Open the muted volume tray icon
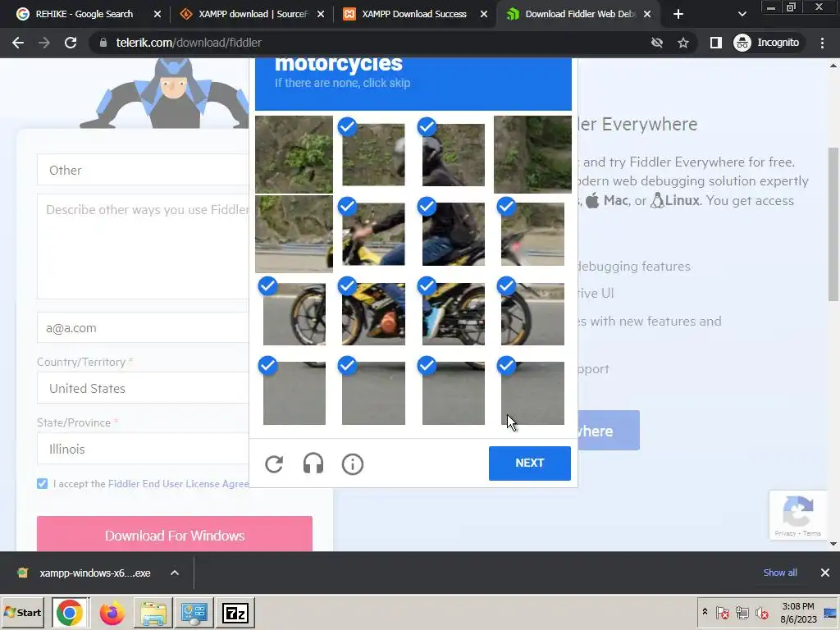This screenshot has height=630, width=840. [x=761, y=612]
